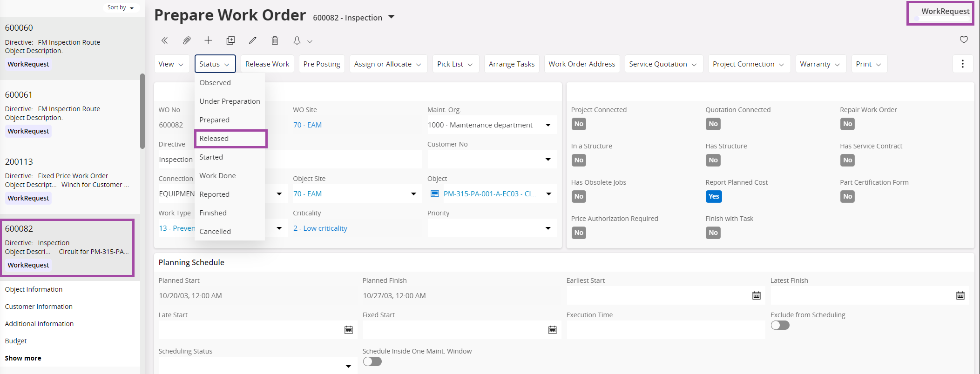This screenshot has width=980, height=374.
Task: Open the Earliest Start calendar picker
Action: click(756, 295)
